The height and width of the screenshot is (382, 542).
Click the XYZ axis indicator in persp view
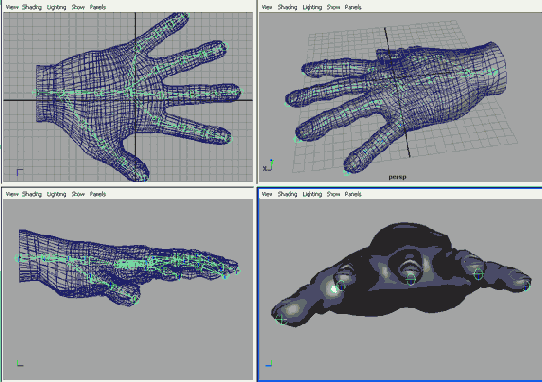268,166
